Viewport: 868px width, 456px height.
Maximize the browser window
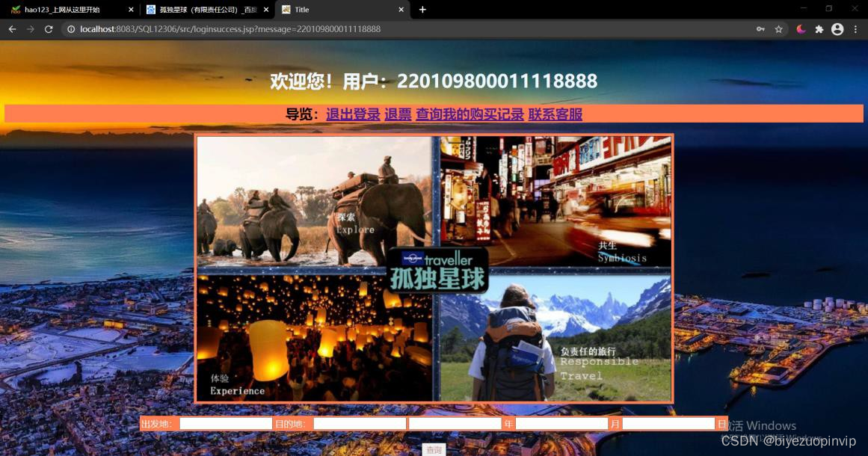pyautogui.click(x=828, y=8)
